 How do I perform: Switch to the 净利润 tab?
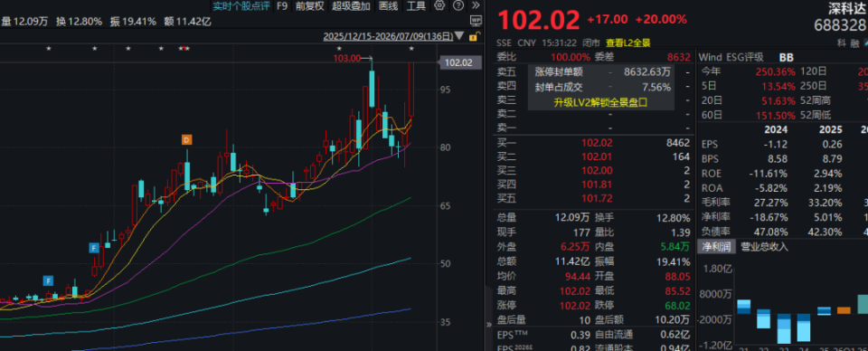(716, 247)
